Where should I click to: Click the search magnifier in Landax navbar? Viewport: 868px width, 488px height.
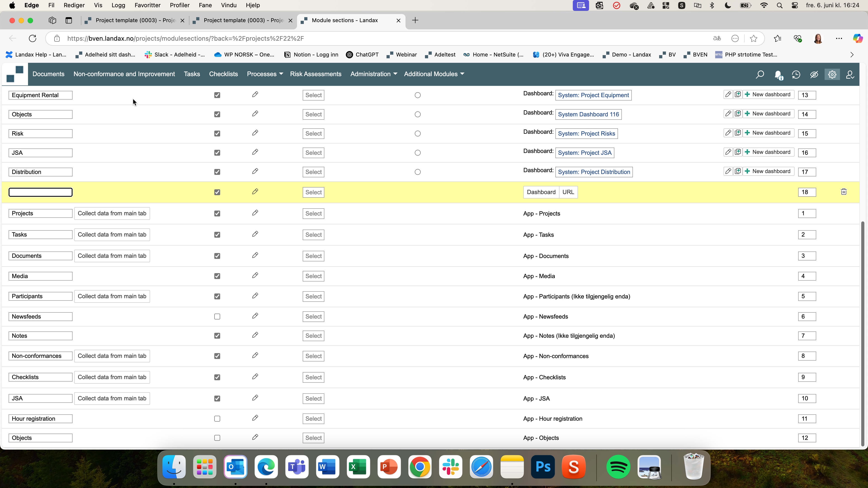click(x=759, y=74)
